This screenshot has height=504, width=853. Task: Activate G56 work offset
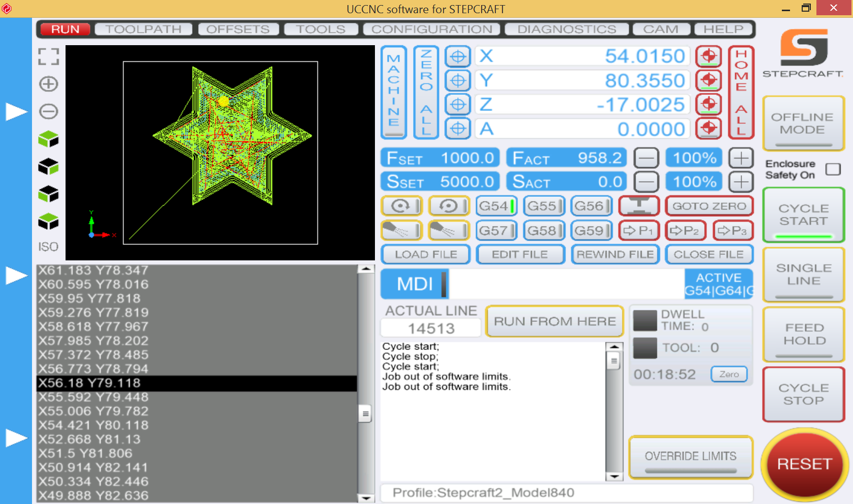(592, 206)
